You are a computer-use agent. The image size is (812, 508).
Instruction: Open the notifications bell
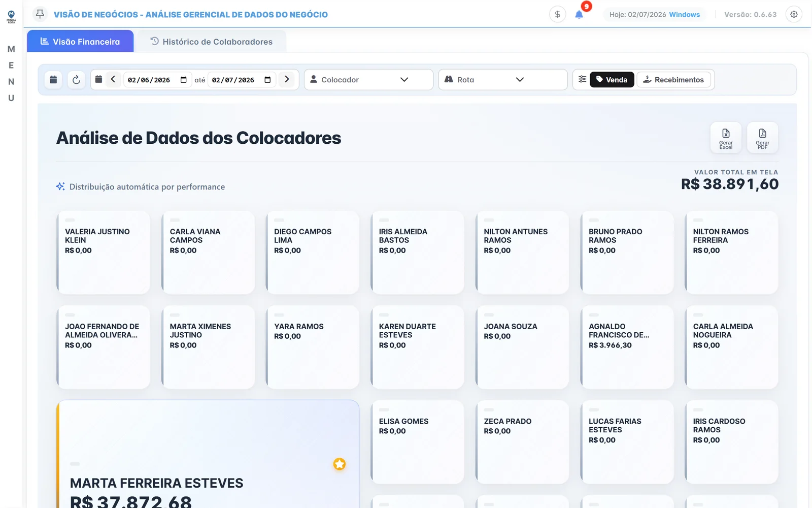579,14
